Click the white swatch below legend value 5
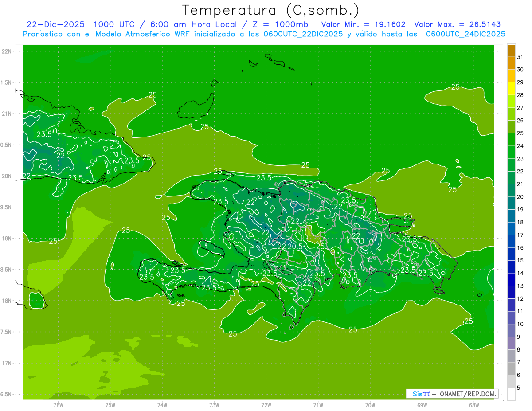532x411 pixels. coord(511,394)
